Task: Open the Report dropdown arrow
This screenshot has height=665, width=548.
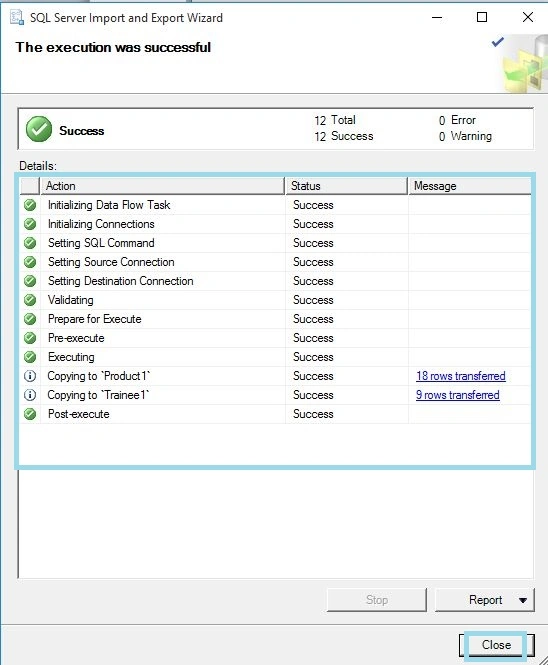Action: pyautogui.click(x=523, y=600)
